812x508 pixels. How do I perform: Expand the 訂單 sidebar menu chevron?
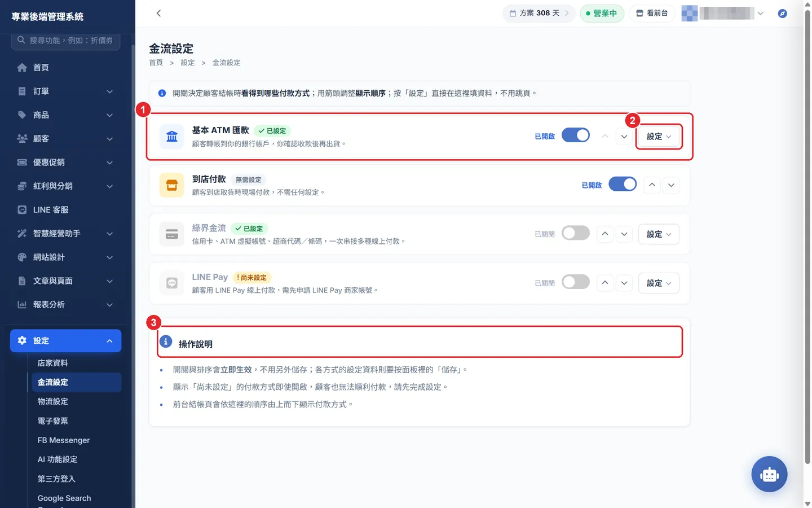(x=110, y=91)
